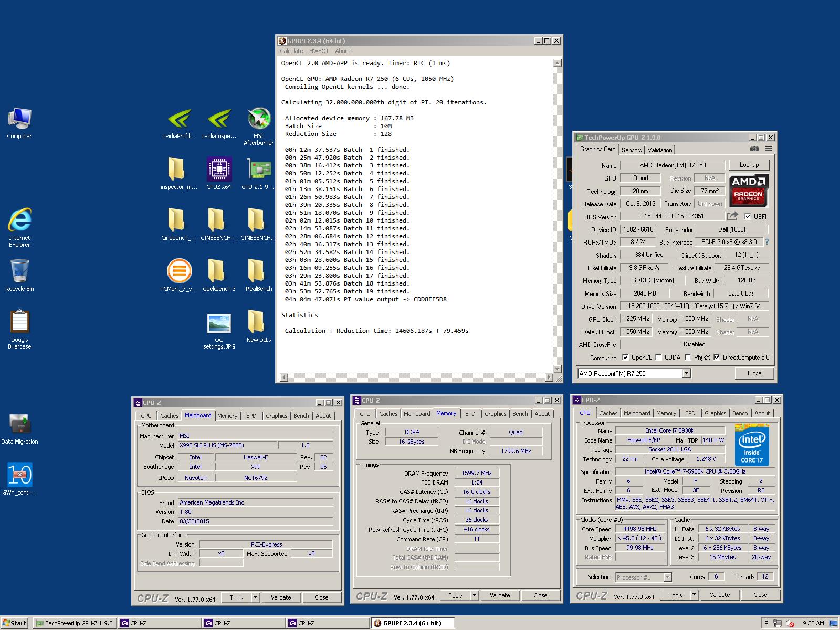The image size is (840, 630).
Task: Click GPUPI vertical scrollbar up arrow
Action: tap(558, 63)
